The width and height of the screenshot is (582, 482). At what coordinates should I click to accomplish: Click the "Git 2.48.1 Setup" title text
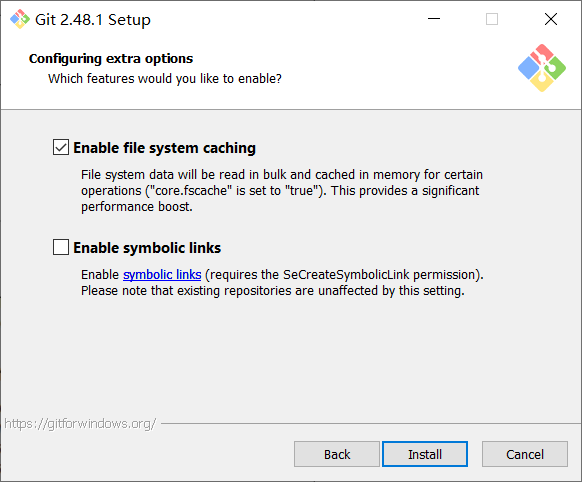tap(93, 19)
